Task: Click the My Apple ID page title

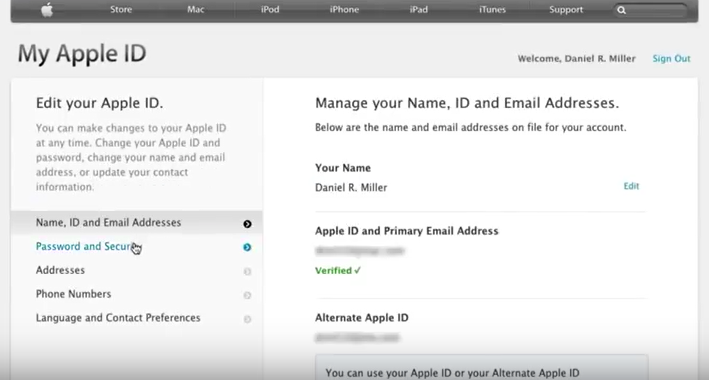Action: tap(82, 54)
